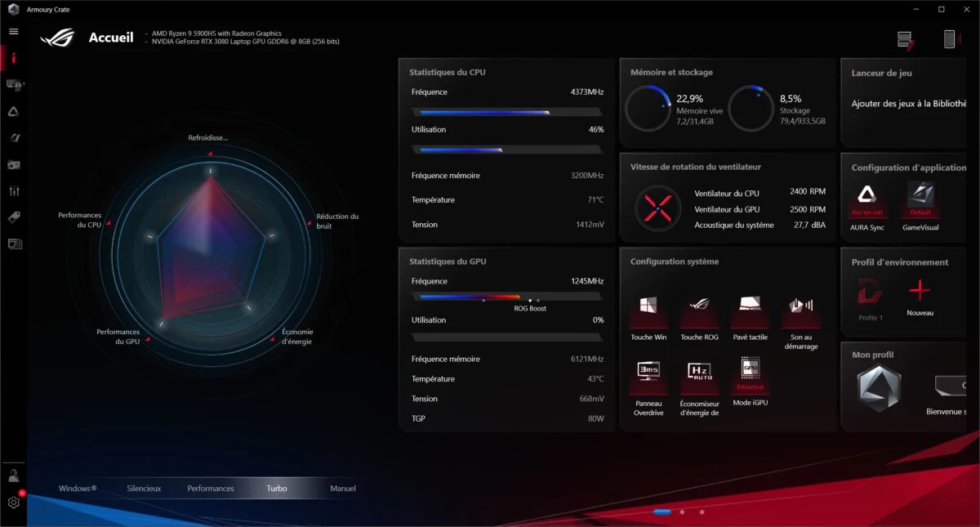Click the 'Réduction du bruit' radar label
This screenshot has width=980, height=527.
click(337, 221)
